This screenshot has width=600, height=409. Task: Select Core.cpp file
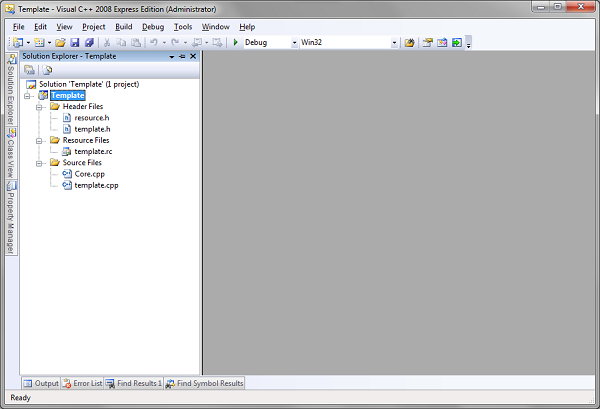click(x=90, y=174)
